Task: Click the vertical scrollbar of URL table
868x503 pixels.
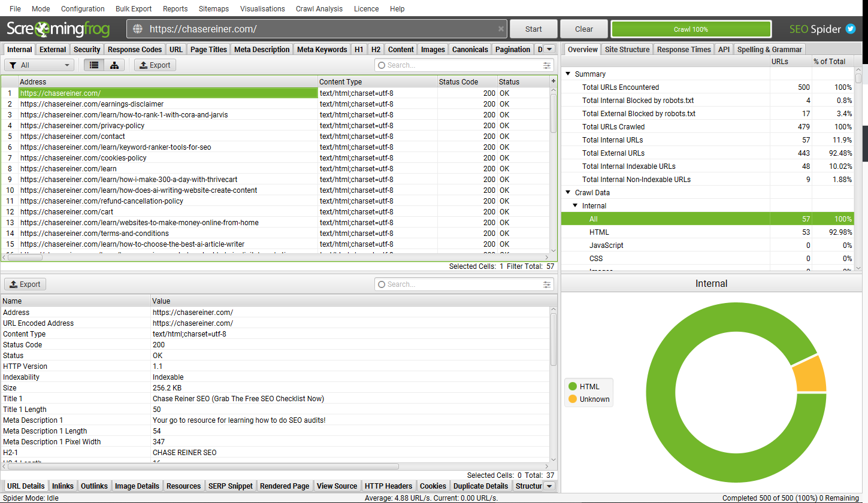Action: point(554,114)
